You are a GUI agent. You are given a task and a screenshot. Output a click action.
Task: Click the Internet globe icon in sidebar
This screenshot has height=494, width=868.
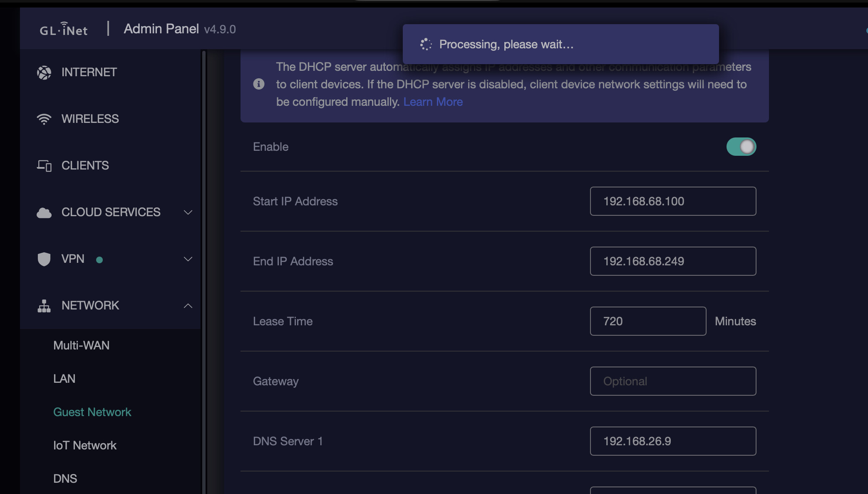(x=44, y=72)
